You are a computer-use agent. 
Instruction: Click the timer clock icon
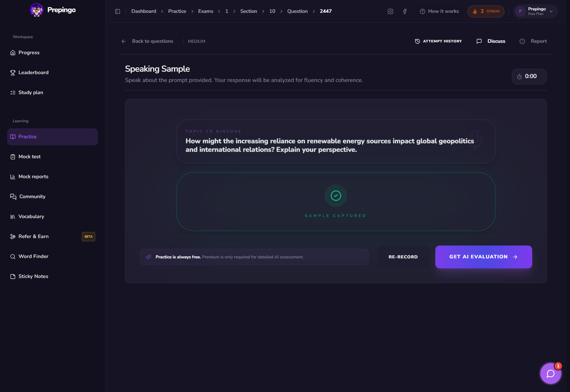coord(519,77)
